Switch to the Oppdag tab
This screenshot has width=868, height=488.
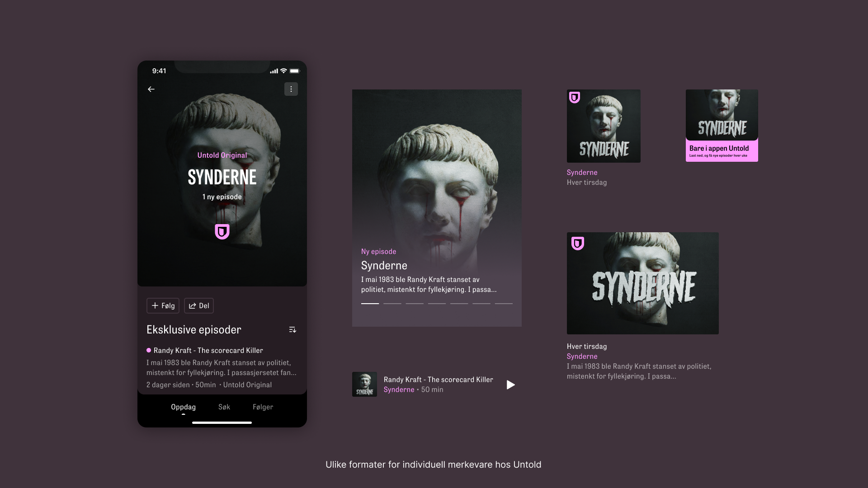coord(183,407)
